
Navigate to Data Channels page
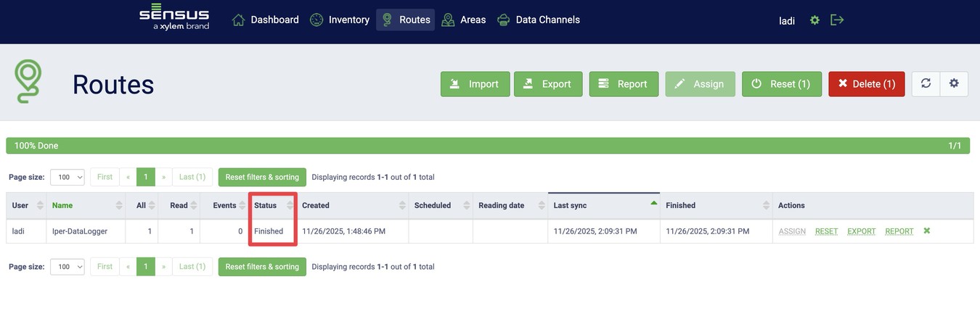[x=539, y=20]
